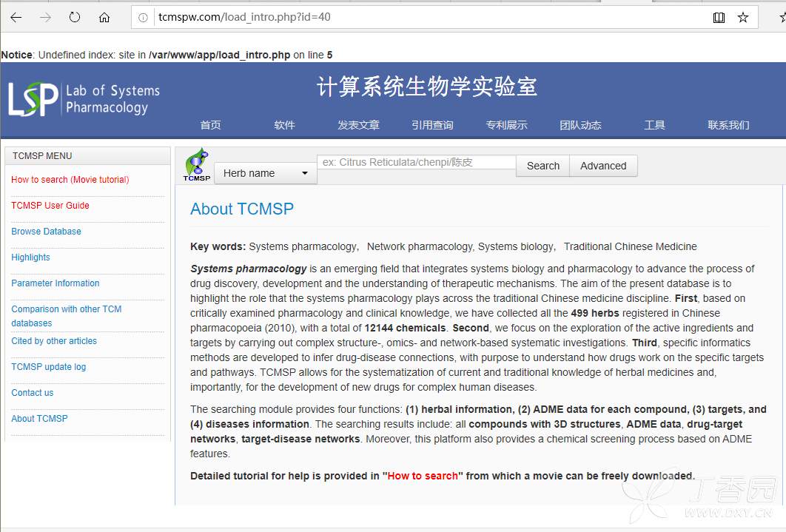This screenshot has width=786, height=532.
Task: Click the browser Back arrow
Action: click(x=16, y=18)
